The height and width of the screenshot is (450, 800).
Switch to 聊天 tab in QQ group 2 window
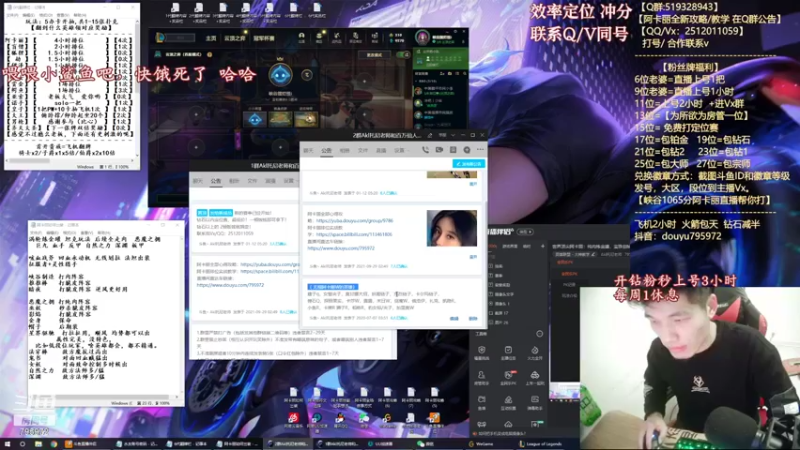(308, 151)
